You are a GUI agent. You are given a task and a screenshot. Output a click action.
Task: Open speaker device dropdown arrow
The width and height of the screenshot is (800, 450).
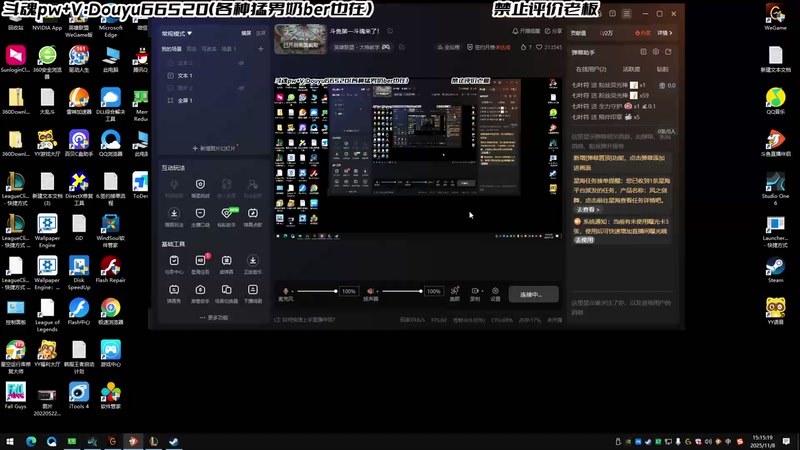(377, 291)
